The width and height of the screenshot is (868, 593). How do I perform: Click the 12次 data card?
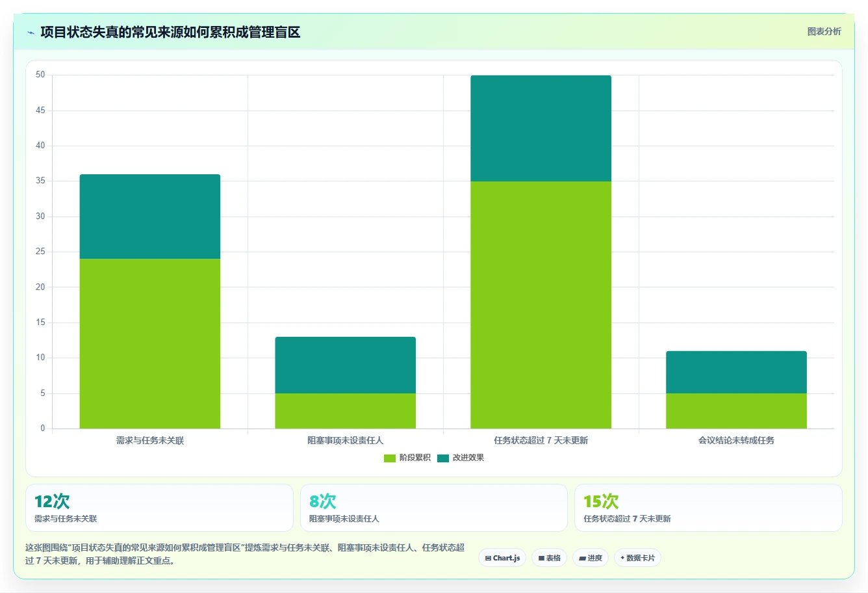point(159,508)
